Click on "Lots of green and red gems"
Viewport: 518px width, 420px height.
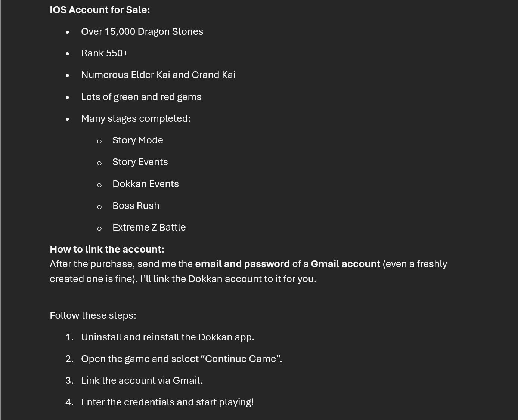click(141, 97)
